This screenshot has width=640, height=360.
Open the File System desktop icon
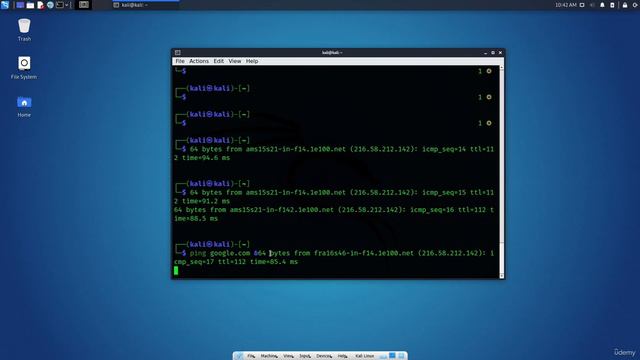[x=24, y=68]
